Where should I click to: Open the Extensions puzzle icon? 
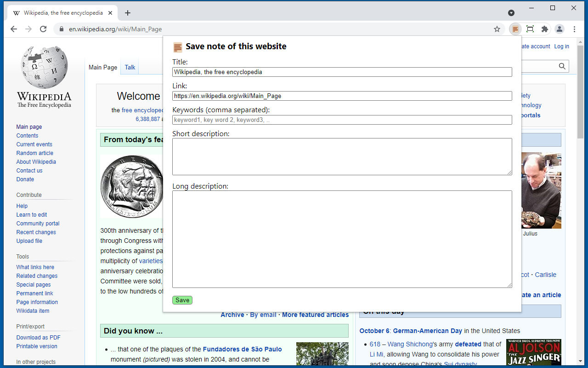[544, 29]
